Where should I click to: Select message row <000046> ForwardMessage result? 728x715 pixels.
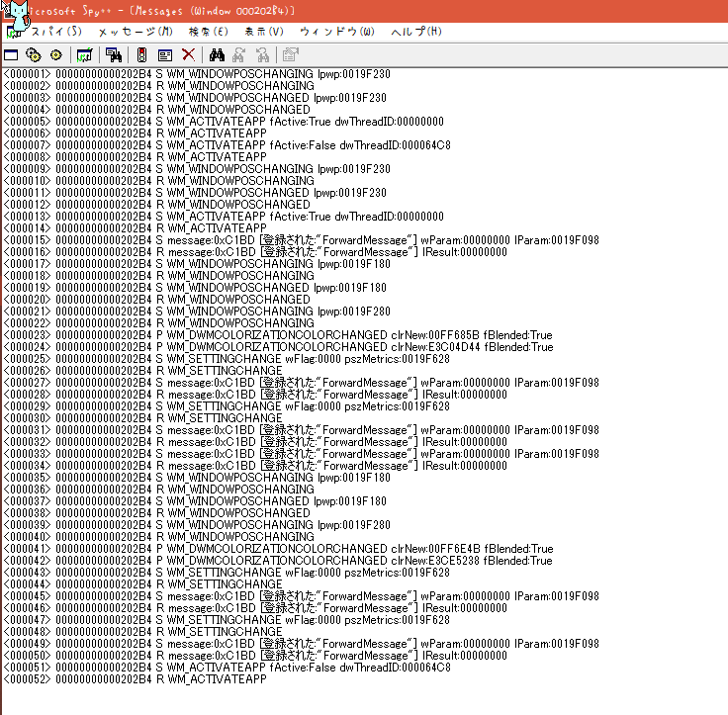point(255,608)
